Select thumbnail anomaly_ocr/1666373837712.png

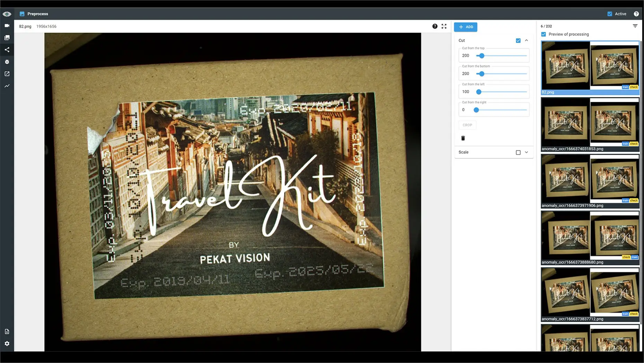click(590, 295)
